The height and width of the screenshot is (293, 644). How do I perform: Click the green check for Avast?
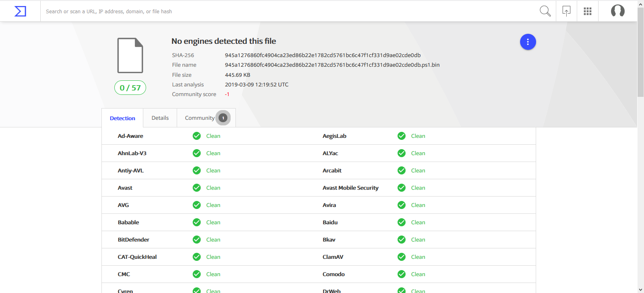[x=196, y=188]
